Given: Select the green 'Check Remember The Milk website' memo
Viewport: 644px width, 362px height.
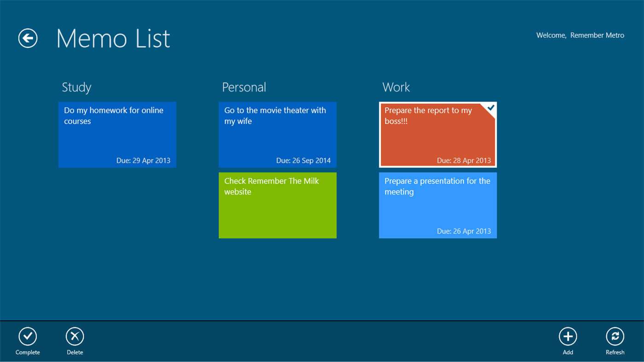Looking at the screenshot, I should click(x=277, y=205).
